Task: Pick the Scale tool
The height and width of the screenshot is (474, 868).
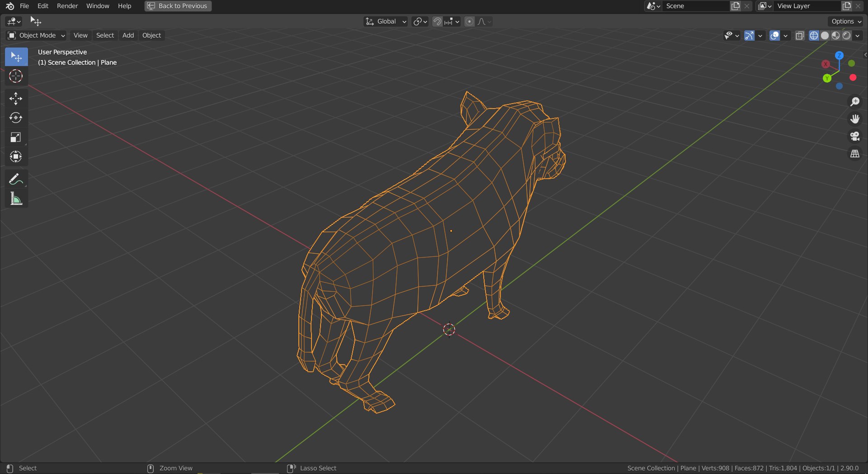Action: [x=16, y=137]
